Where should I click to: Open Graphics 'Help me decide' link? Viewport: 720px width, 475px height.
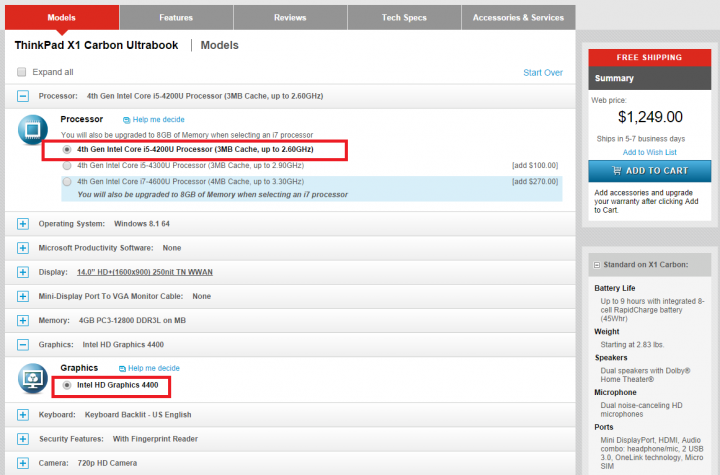coord(153,368)
